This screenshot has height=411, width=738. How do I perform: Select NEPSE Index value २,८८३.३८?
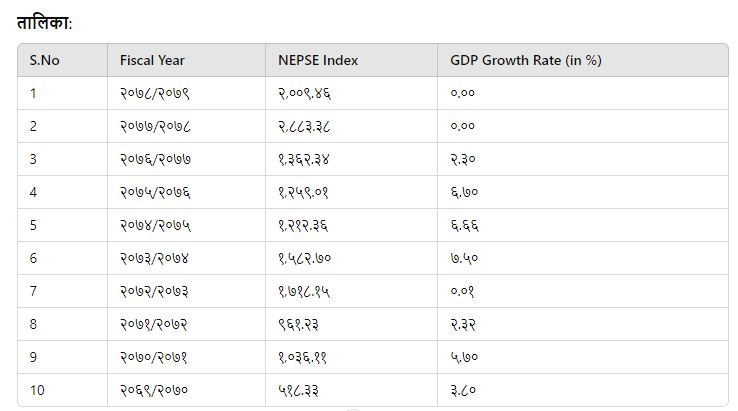(304, 126)
